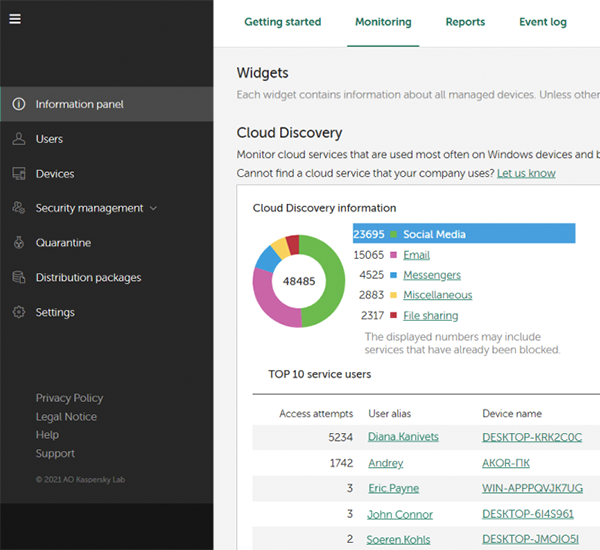
Task: Click the Let us know link
Action: (x=526, y=173)
